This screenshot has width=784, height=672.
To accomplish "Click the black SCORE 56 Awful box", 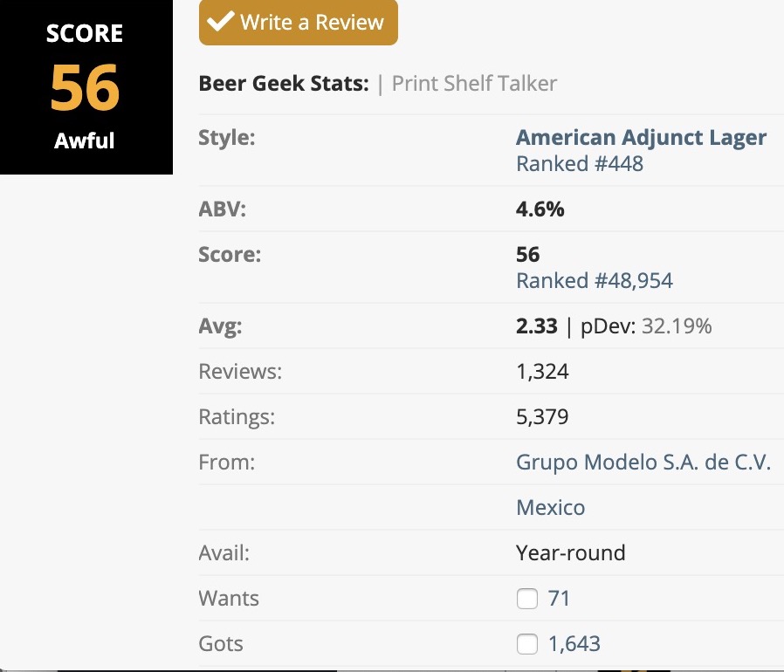I will [x=86, y=87].
